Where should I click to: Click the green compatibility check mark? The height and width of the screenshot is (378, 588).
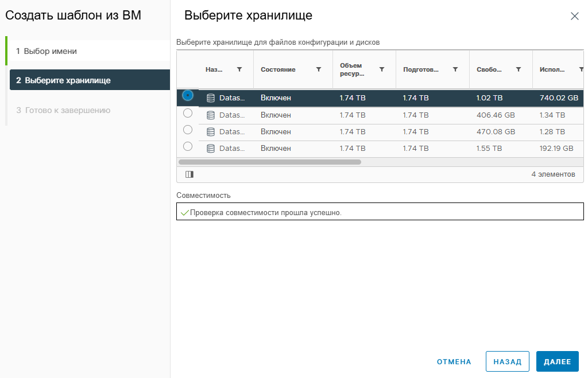coord(184,213)
